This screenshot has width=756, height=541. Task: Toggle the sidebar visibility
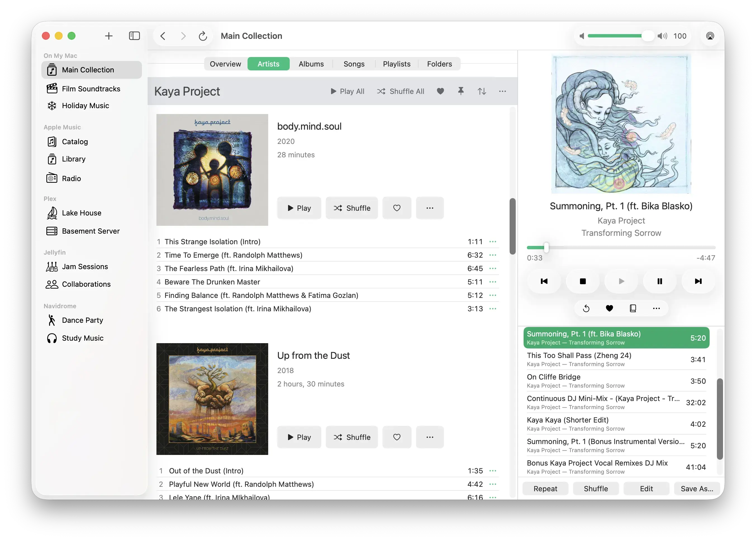[134, 36]
